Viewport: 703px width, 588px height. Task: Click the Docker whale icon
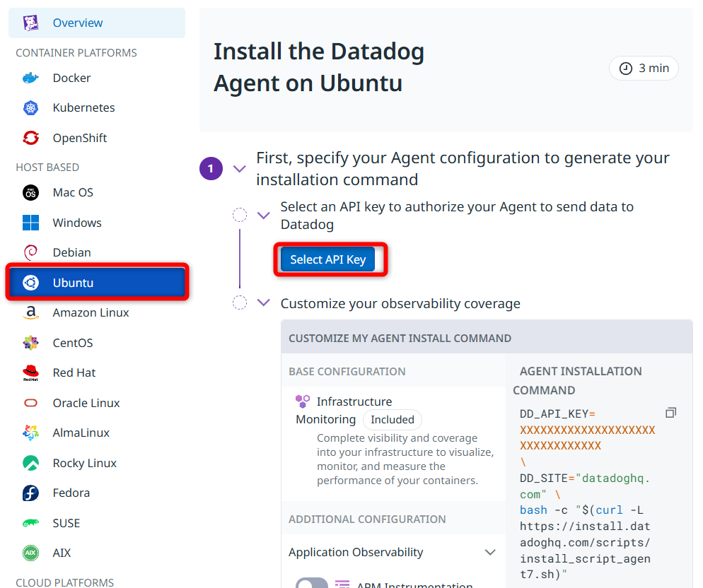coord(30,78)
